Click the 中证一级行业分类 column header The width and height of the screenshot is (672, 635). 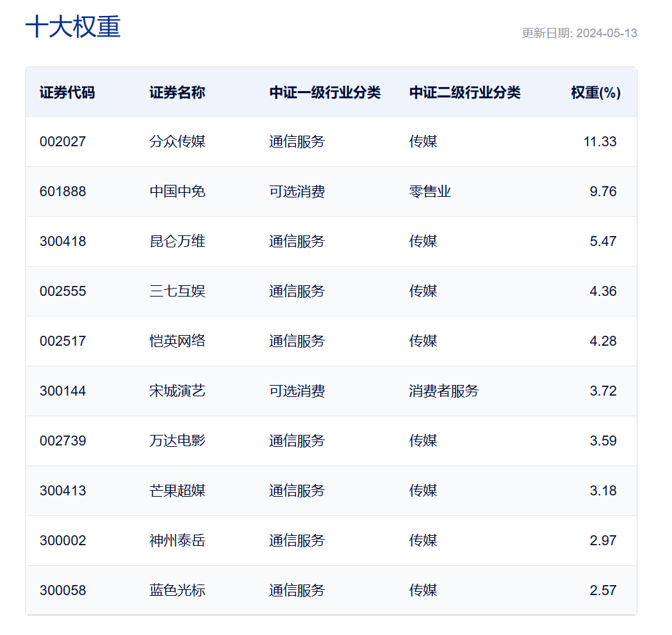tap(324, 92)
